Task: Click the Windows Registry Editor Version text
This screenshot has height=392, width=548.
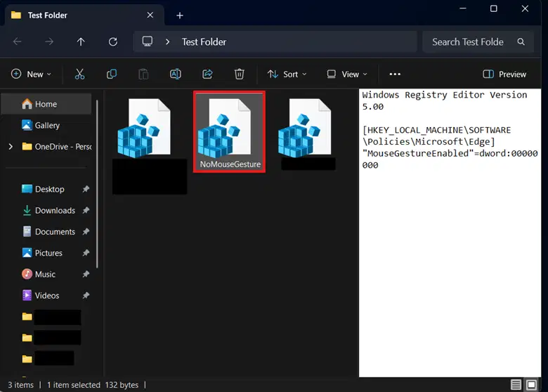Action: pyautogui.click(x=445, y=100)
